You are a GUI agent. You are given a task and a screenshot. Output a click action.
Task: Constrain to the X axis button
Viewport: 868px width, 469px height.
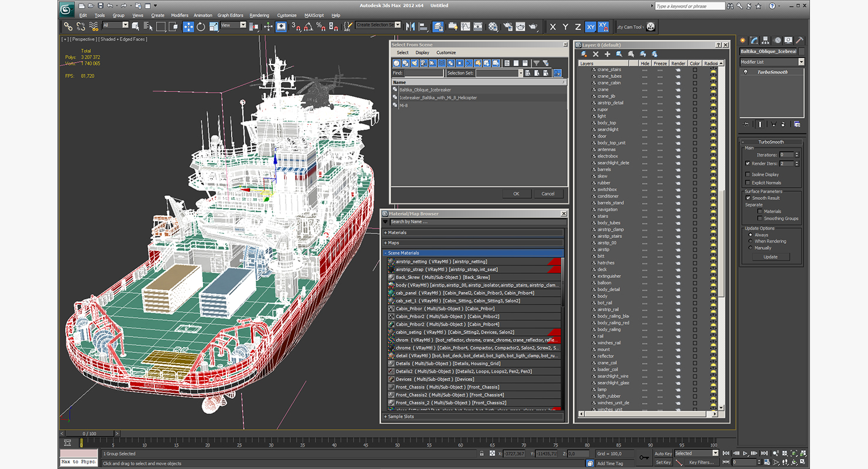coord(552,27)
